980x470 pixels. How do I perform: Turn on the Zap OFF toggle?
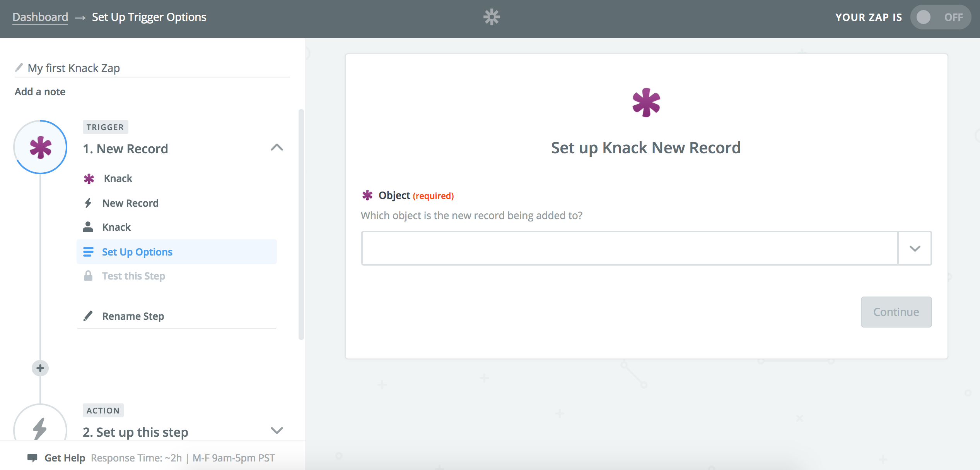click(x=940, y=17)
